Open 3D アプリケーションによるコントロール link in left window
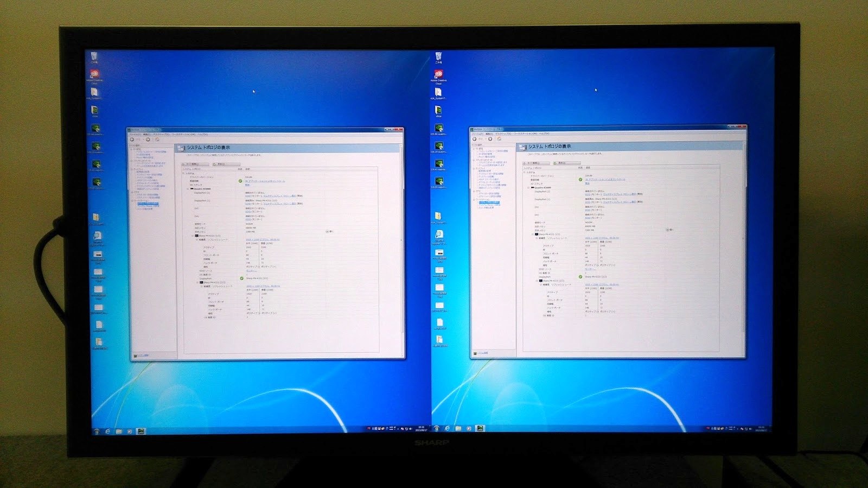 click(x=265, y=181)
